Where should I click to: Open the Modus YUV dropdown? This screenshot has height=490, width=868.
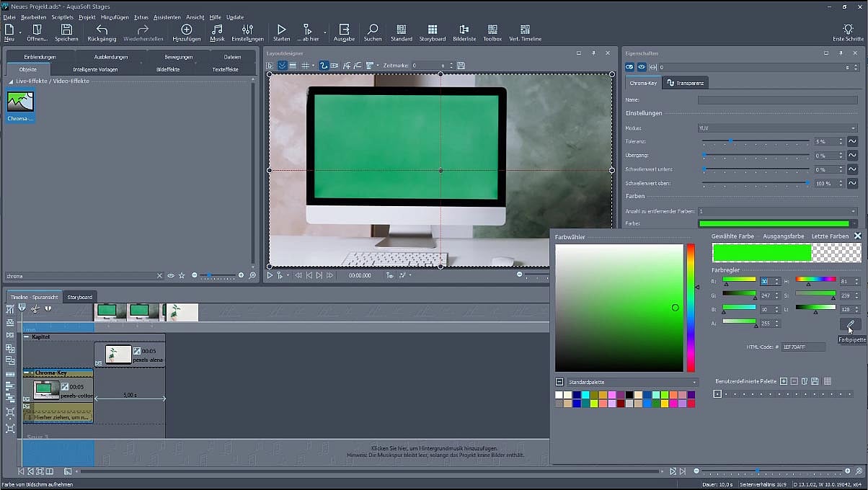coord(776,128)
